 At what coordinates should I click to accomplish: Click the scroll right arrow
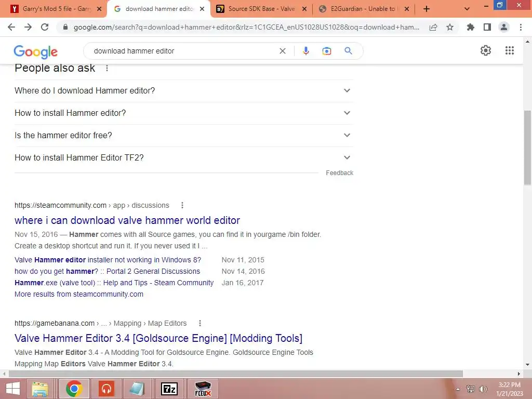pyautogui.click(x=519, y=374)
